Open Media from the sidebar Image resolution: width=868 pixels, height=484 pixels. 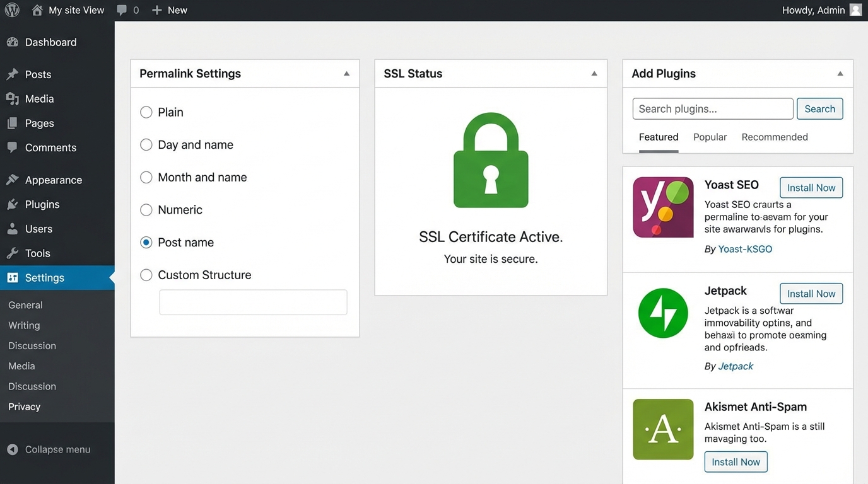coord(39,98)
